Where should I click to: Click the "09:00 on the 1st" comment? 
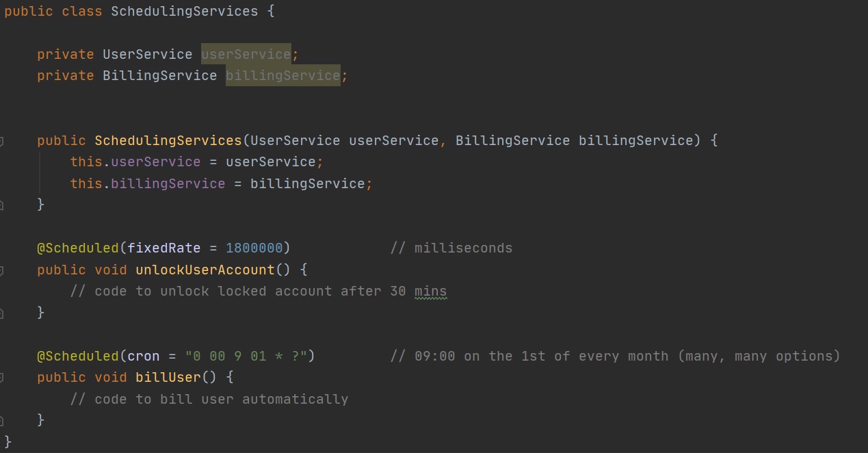(x=614, y=356)
